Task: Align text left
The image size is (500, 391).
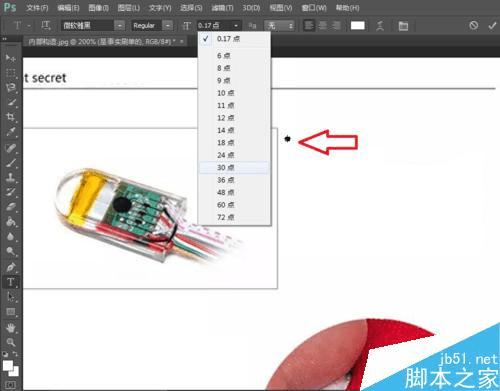Action: tap(309, 25)
